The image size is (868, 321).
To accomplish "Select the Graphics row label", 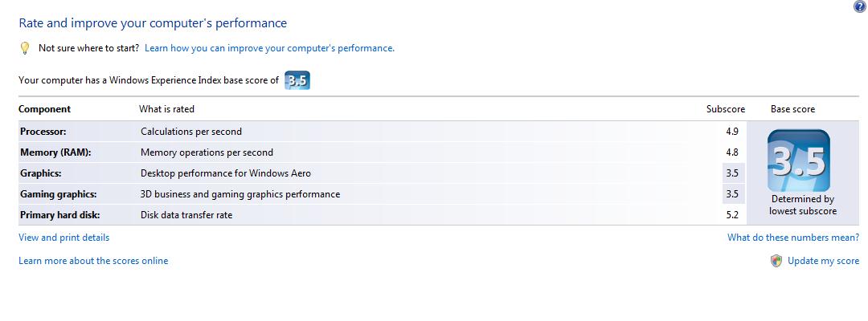I will click(40, 173).
